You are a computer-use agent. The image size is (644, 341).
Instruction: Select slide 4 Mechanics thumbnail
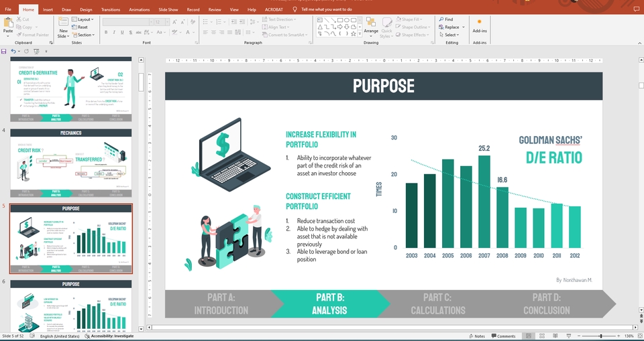[x=70, y=163]
